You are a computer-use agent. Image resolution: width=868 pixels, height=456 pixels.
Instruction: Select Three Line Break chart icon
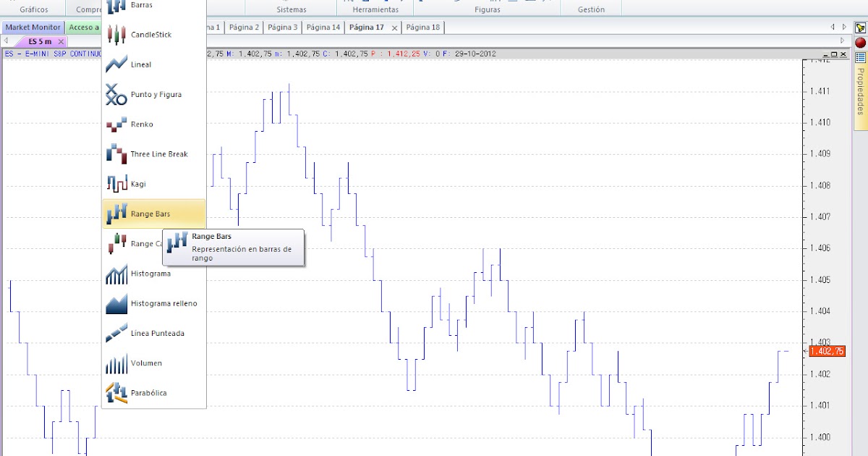tap(116, 154)
